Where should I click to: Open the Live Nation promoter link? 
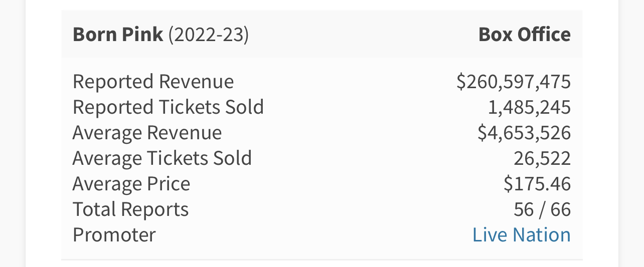(521, 234)
